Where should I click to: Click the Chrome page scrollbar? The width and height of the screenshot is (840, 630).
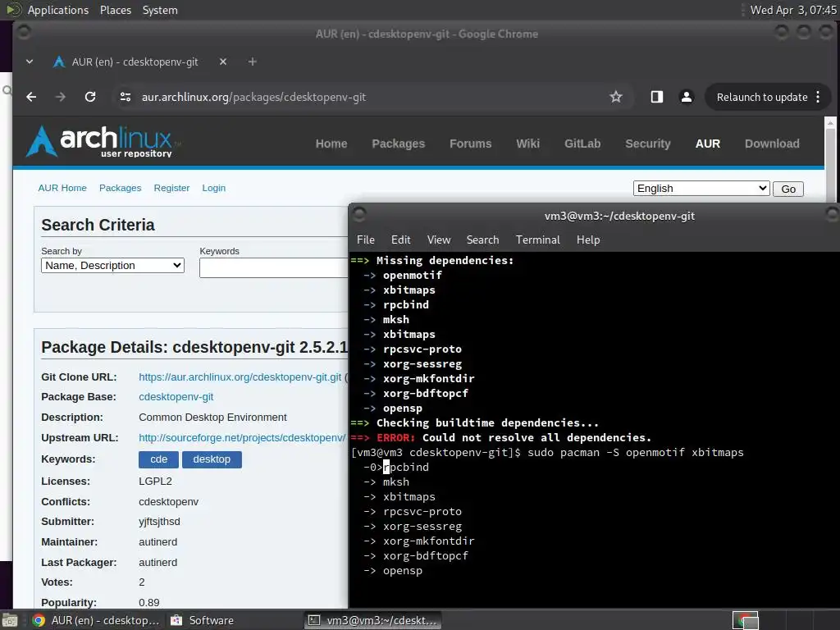[830, 161]
